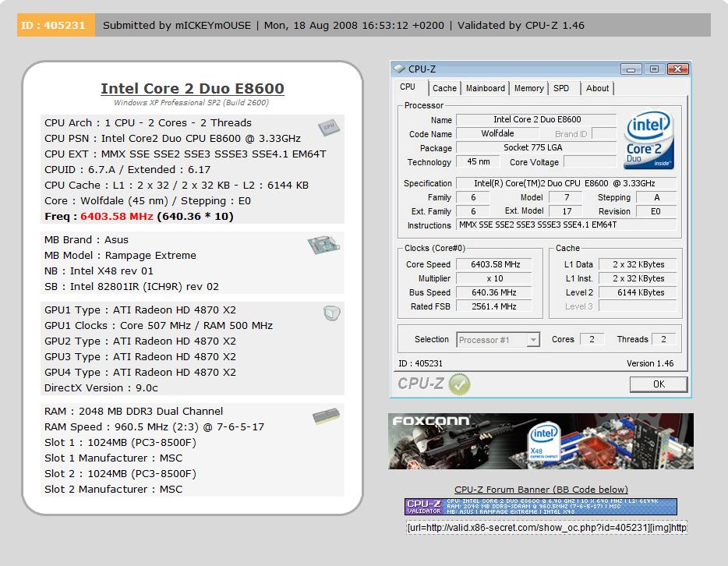Viewport: 728px width, 566px height.
Task: Click the Cores count field in CPU-Z
Action: point(592,339)
